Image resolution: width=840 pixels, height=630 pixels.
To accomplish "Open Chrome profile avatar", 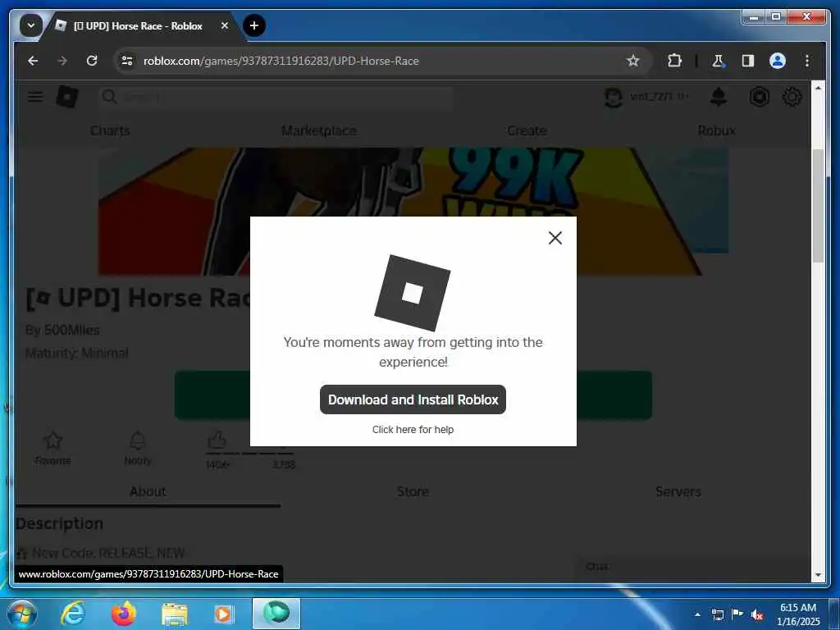I will tap(778, 61).
